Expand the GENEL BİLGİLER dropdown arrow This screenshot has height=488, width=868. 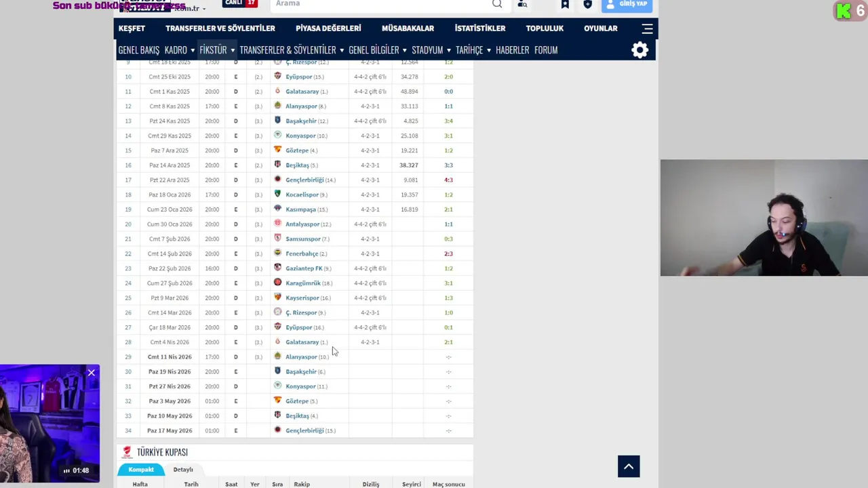coord(404,50)
